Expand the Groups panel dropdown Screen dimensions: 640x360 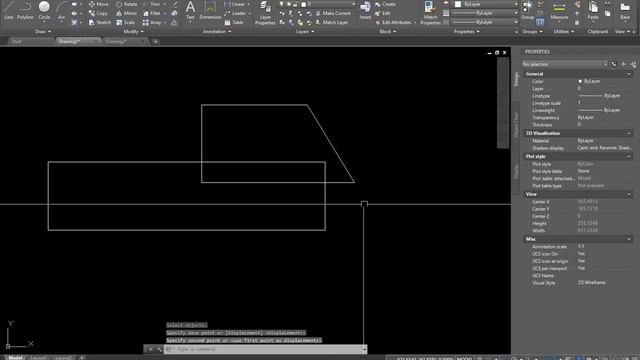coord(532,31)
